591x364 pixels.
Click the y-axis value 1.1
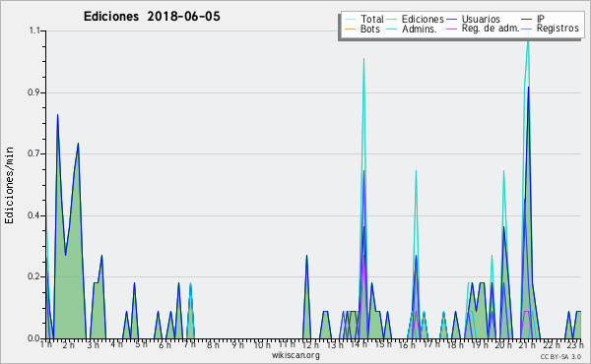click(x=34, y=30)
